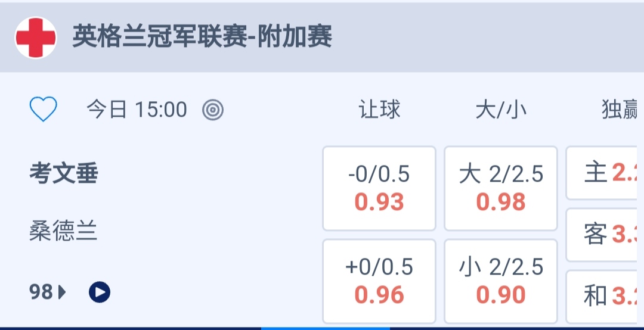This screenshot has height=330, width=644.
Task: Click the 独赢 column heading
Action: tap(620, 110)
